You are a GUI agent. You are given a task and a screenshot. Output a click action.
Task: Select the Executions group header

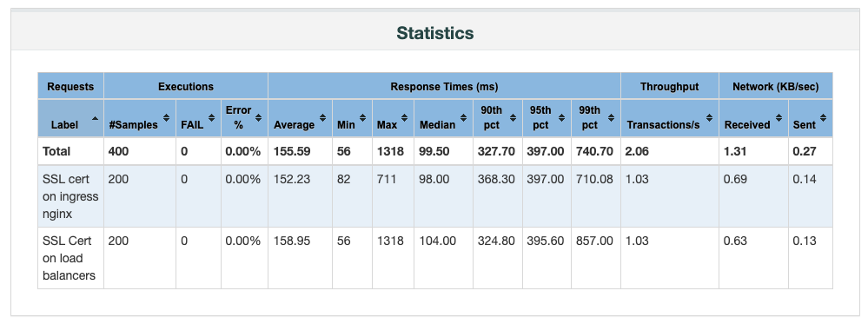[186, 86]
